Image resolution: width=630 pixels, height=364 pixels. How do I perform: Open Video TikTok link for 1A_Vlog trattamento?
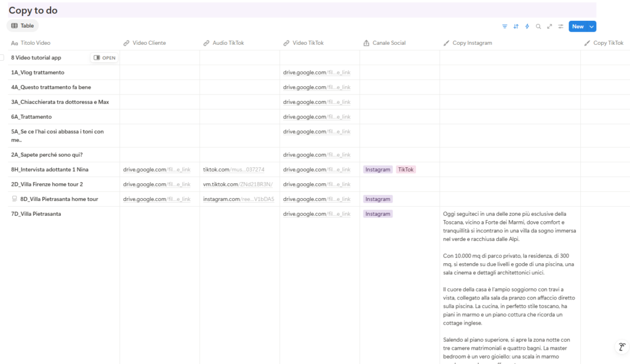317,73
